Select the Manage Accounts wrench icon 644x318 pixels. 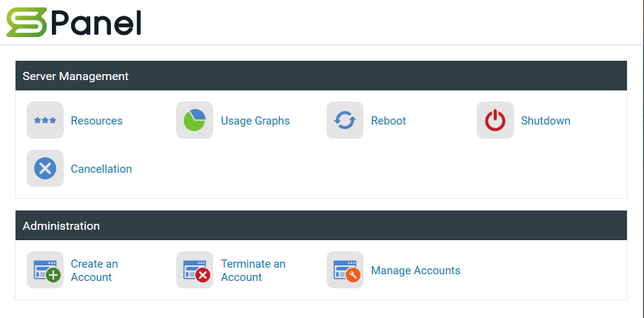pyautogui.click(x=345, y=270)
